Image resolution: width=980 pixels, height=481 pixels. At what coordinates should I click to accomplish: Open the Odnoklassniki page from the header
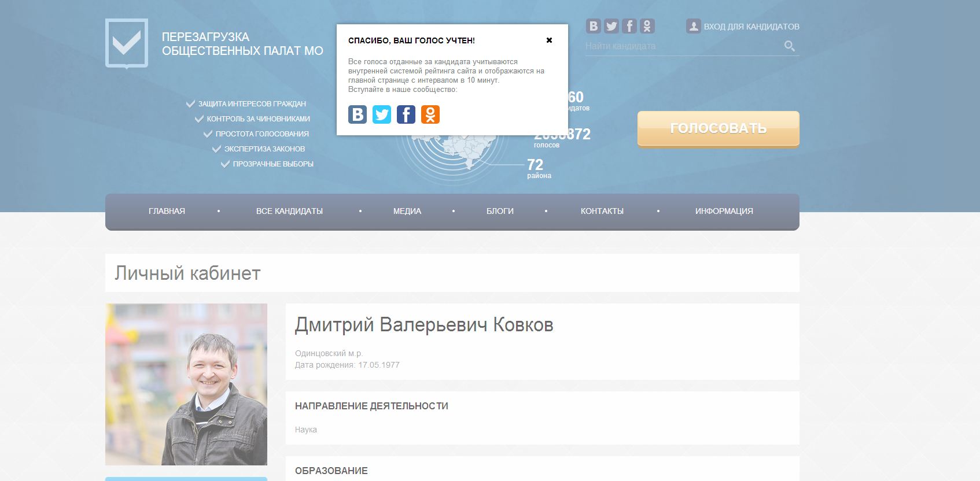(647, 26)
